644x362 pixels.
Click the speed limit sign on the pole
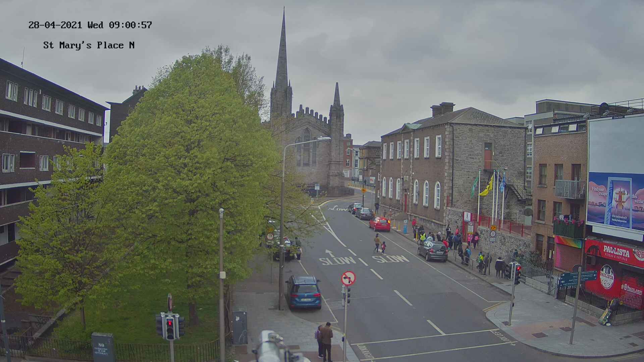pyautogui.click(x=493, y=234)
